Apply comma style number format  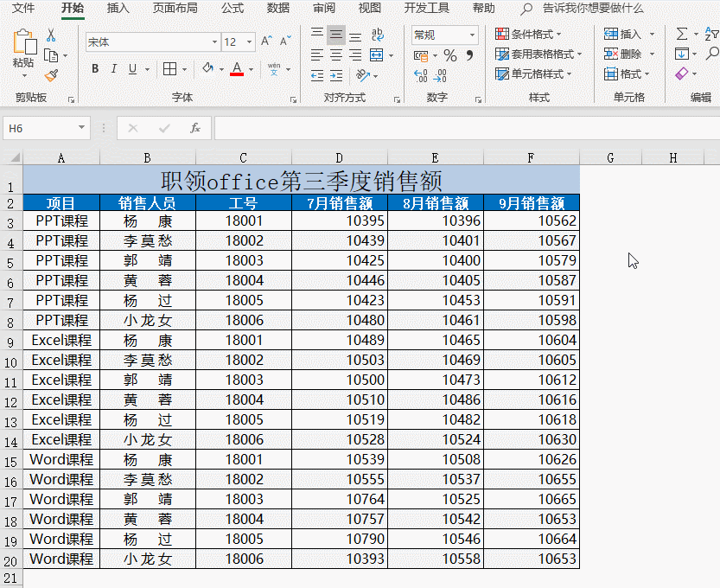tap(469, 55)
